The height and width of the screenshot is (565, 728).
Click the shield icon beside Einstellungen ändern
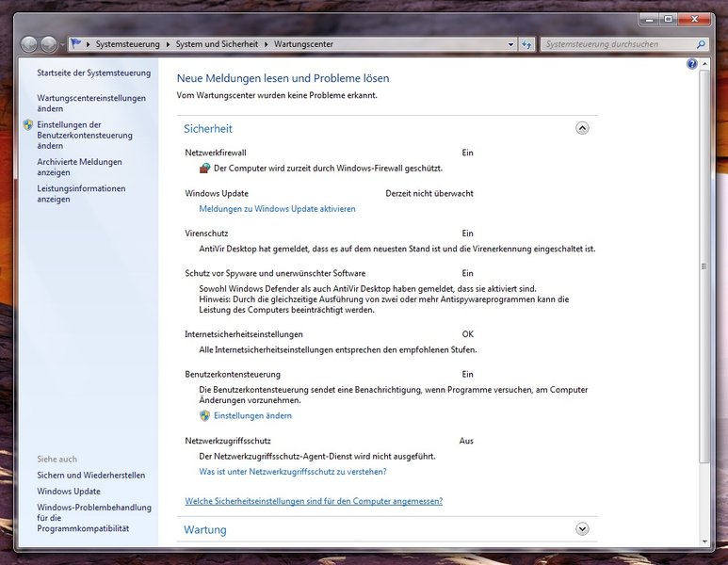pyautogui.click(x=204, y=415)
